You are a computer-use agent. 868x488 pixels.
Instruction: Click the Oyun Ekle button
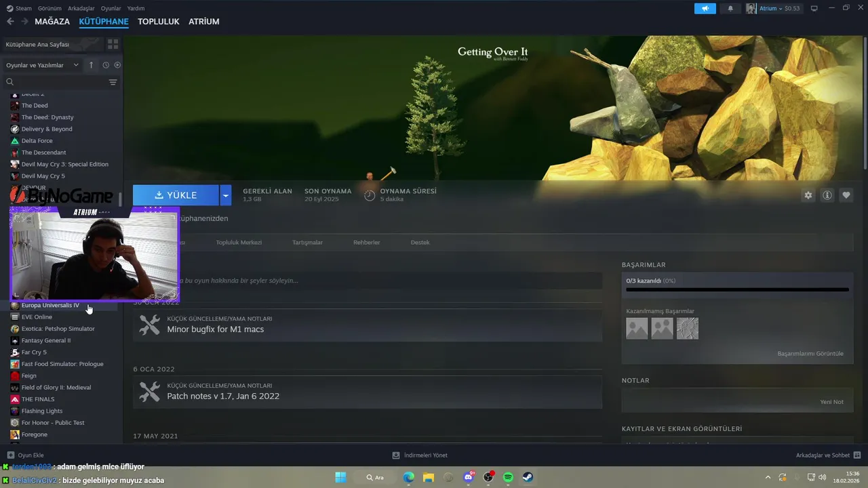pyautogui.click(x=25, y=455)
